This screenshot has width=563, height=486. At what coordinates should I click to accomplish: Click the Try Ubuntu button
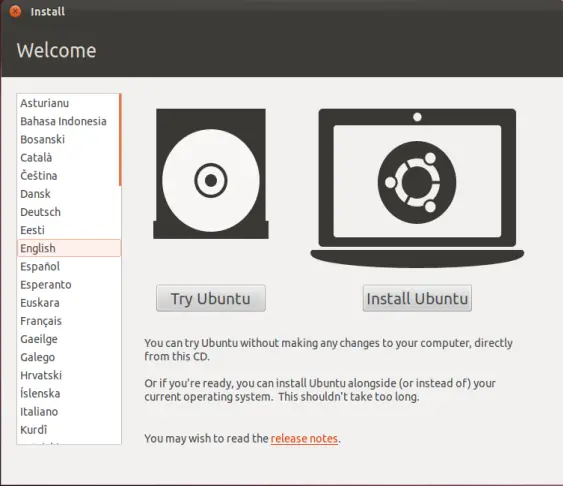211,298
